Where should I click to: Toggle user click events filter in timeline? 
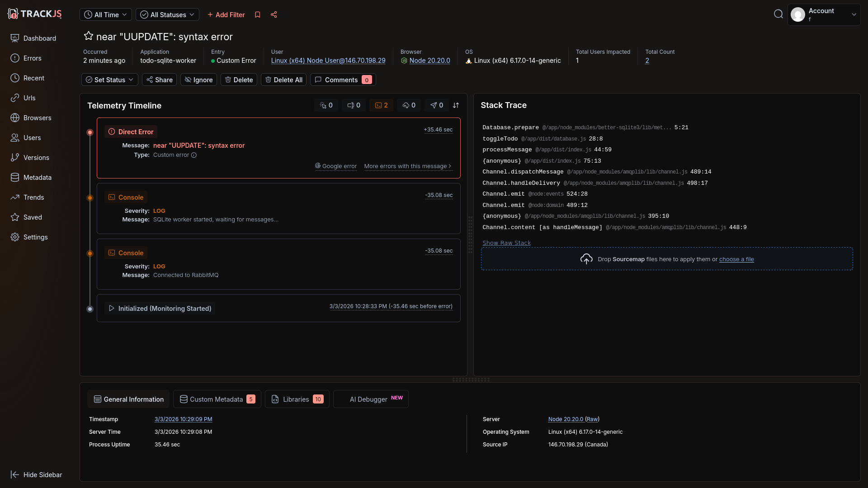(326, 105)
